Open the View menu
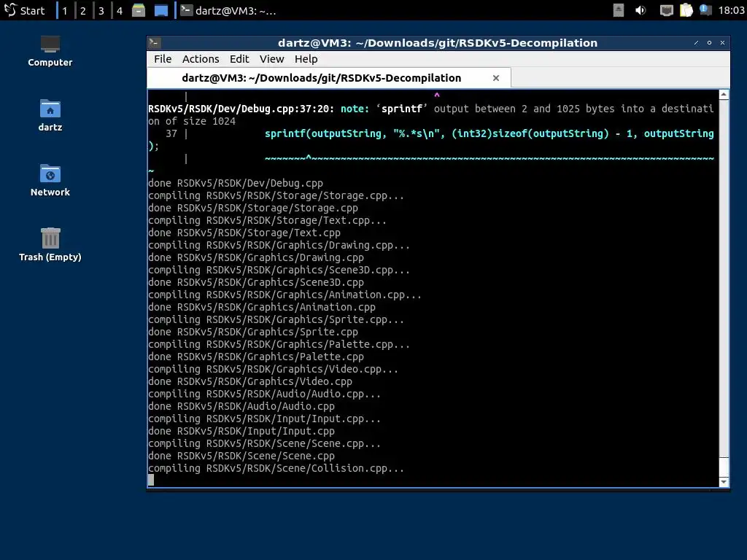Image resolution: width=747 pixels, height=560 pixels. [271, 59]
